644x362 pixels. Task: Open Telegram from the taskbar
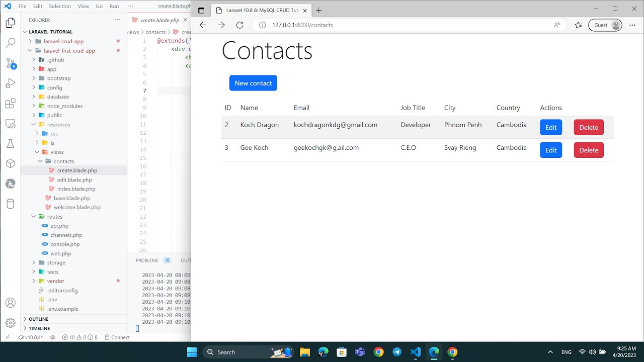(397, 352)
